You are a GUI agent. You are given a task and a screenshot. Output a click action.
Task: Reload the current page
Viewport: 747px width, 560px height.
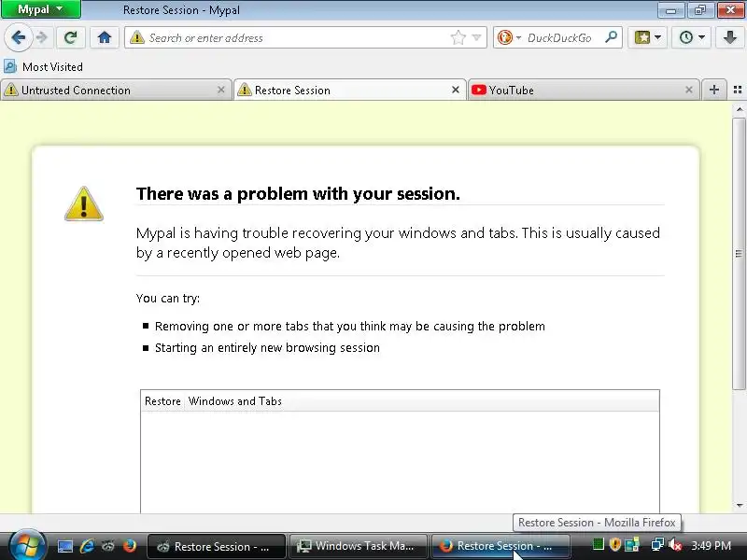tap(71, 37)
